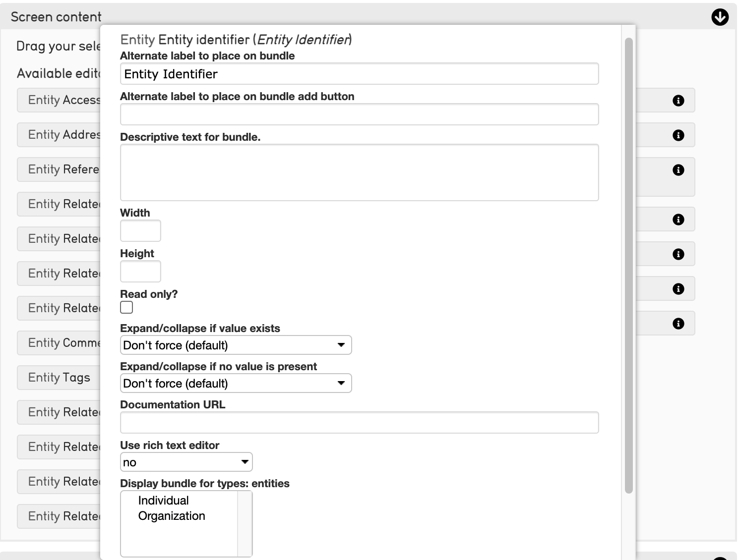Click the bottom-most info icon on the right

(x=678, y=324)
